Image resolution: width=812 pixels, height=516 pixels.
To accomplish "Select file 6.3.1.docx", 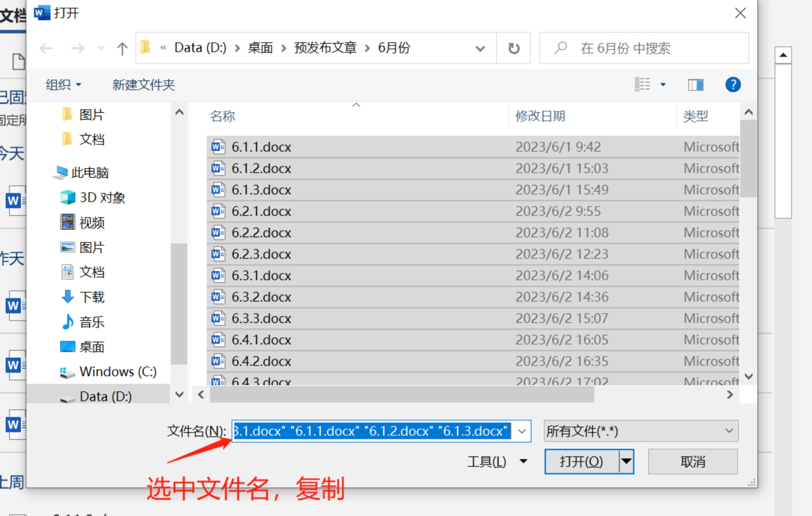I will coord(473,275).
